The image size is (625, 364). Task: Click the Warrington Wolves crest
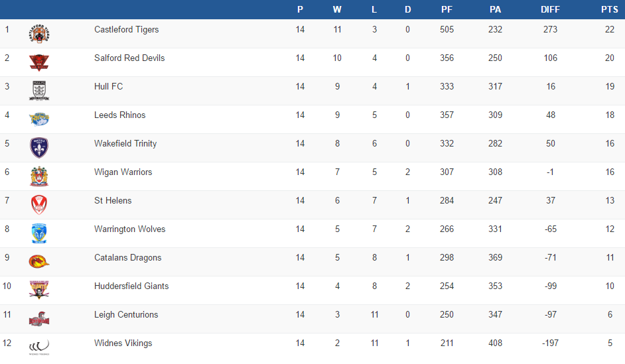tap(39, 233)
